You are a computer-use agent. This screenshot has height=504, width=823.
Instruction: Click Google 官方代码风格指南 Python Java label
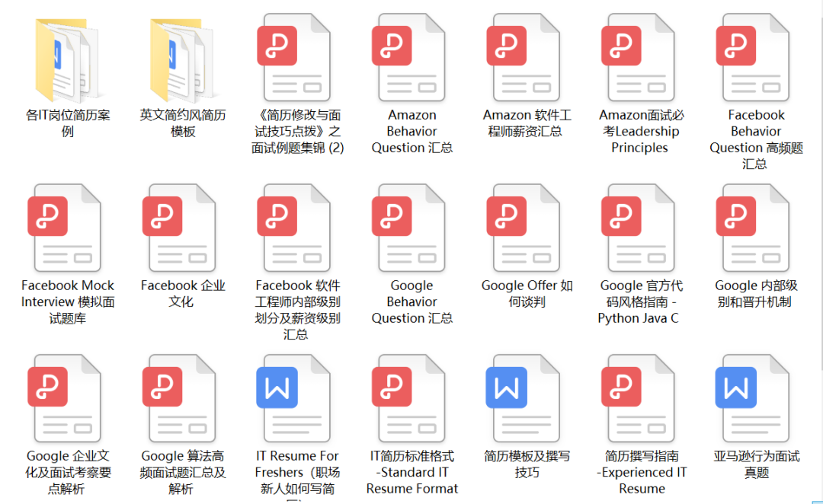coord(642,301)
